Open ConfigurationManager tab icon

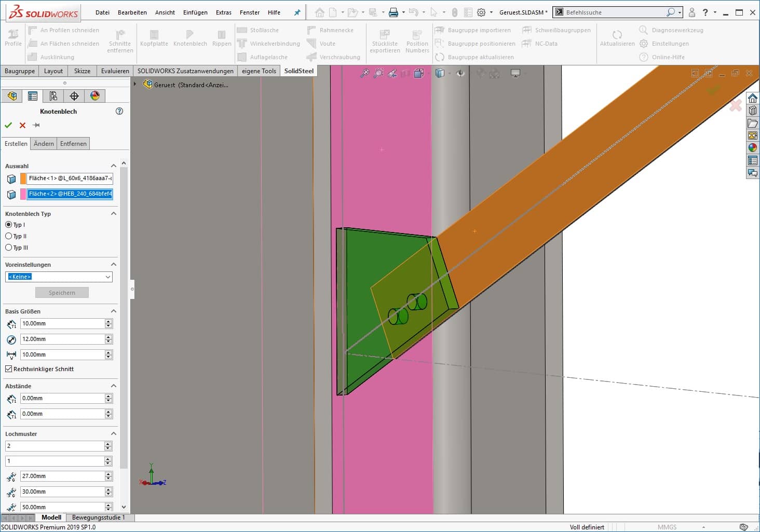(x=53, y=96)
